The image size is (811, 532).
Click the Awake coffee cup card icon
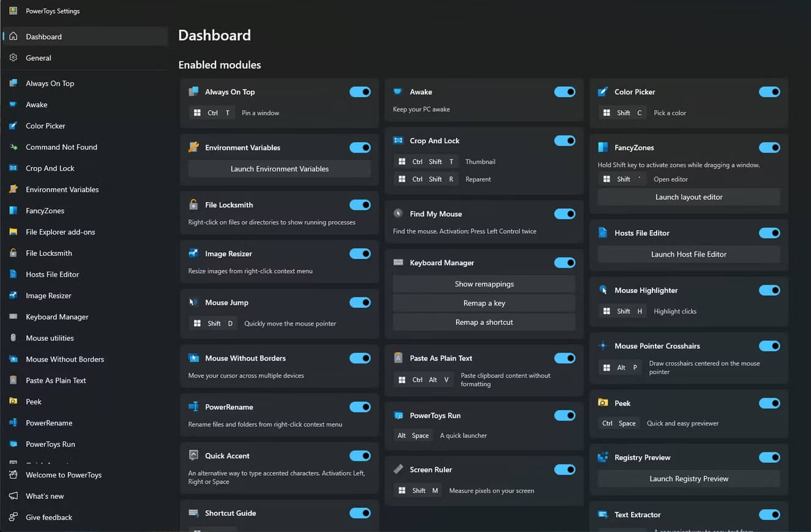[x=398, y=92]
